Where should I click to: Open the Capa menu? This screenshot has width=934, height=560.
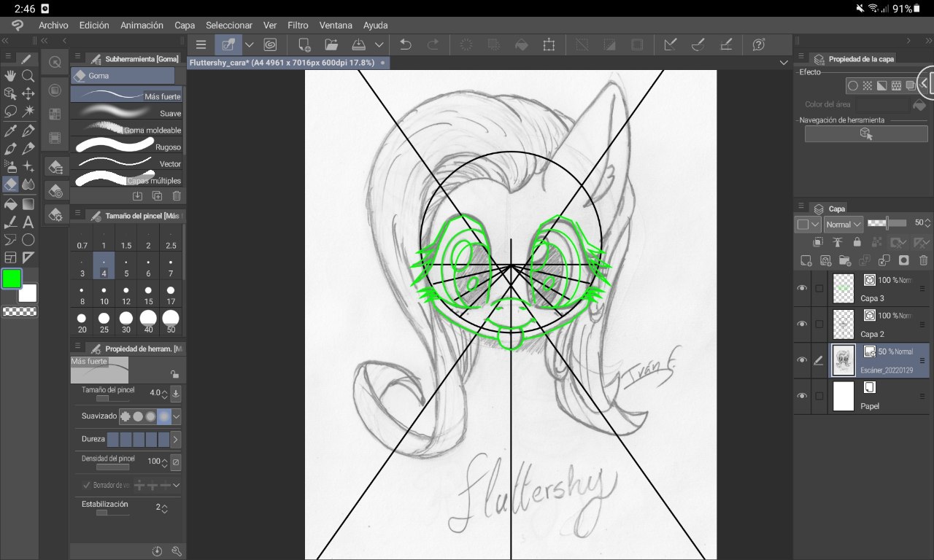pyautogui.click(x=185, y=25)
